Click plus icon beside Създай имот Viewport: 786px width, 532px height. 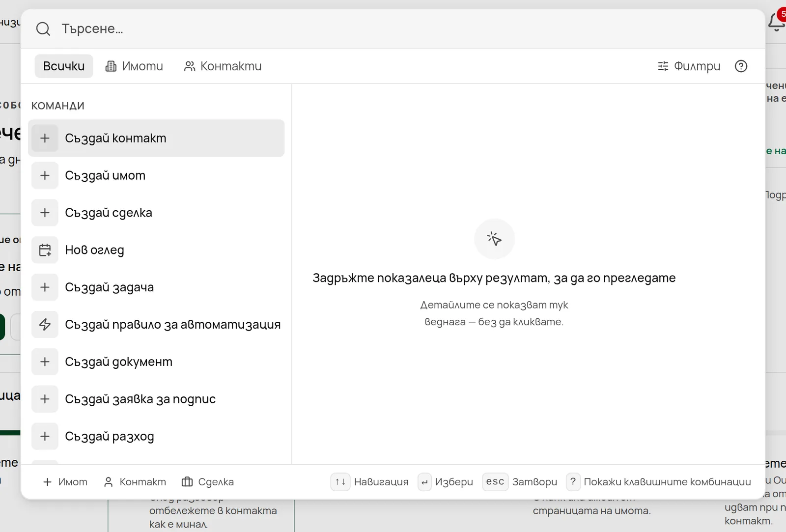[45, 175]
